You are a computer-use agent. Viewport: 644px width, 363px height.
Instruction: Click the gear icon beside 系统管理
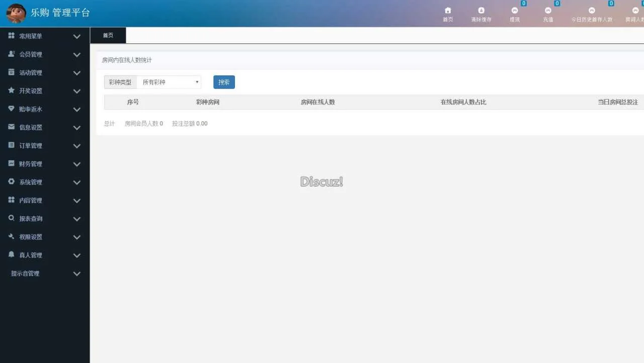(x=11, y=181)
